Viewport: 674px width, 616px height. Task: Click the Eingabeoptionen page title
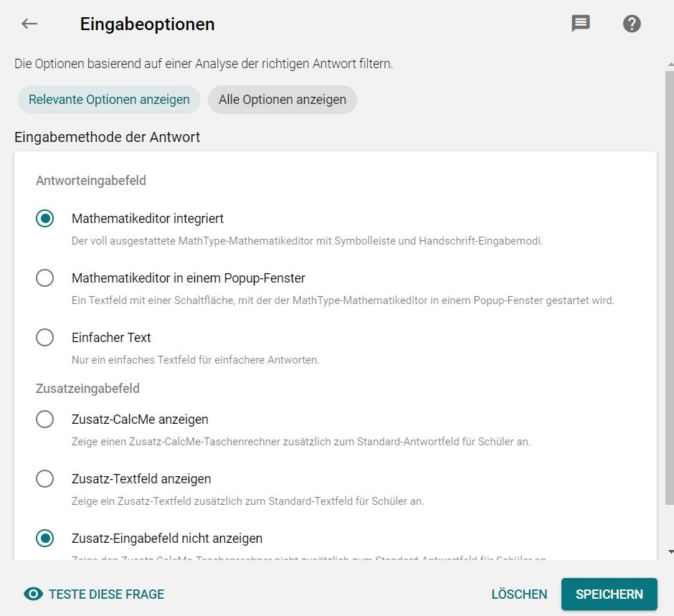pos(147,24)
